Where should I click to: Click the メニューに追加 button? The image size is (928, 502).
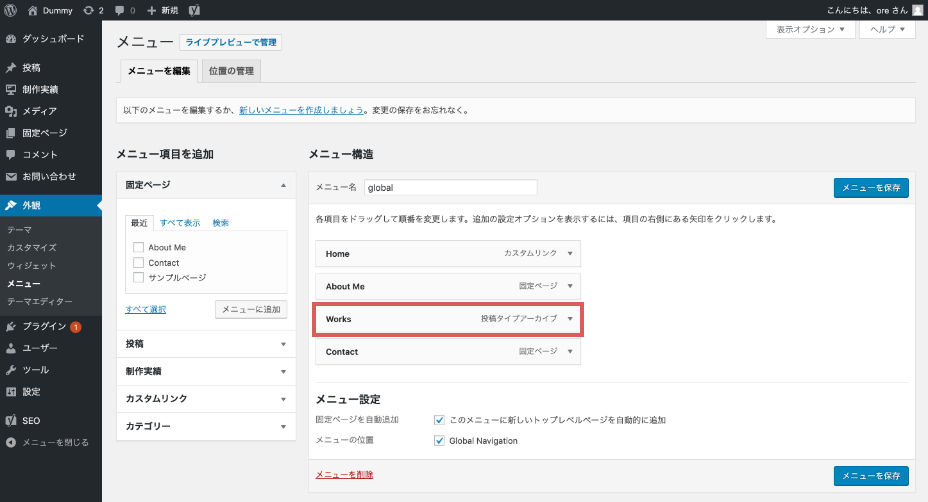(251, 309)
